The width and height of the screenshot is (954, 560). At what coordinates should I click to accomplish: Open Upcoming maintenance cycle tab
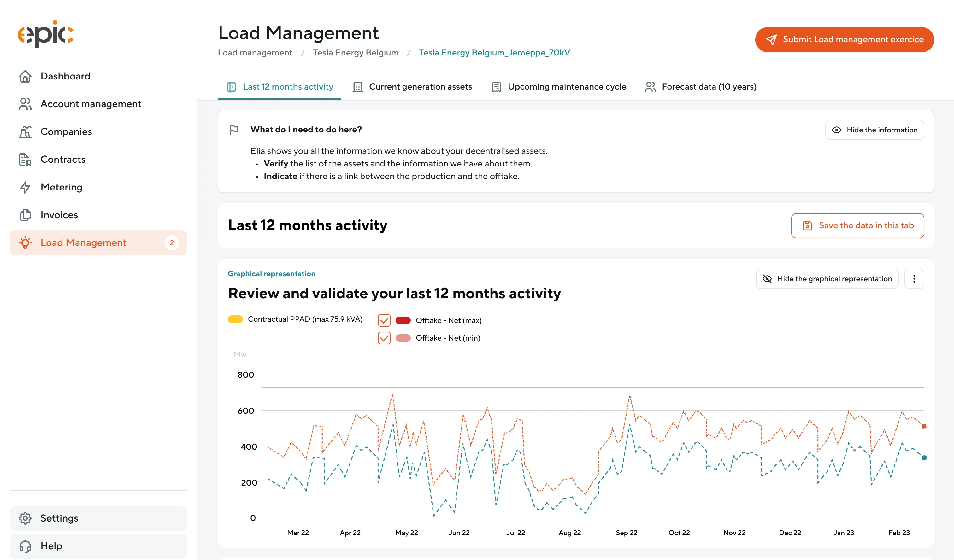[x=559, y=87]
